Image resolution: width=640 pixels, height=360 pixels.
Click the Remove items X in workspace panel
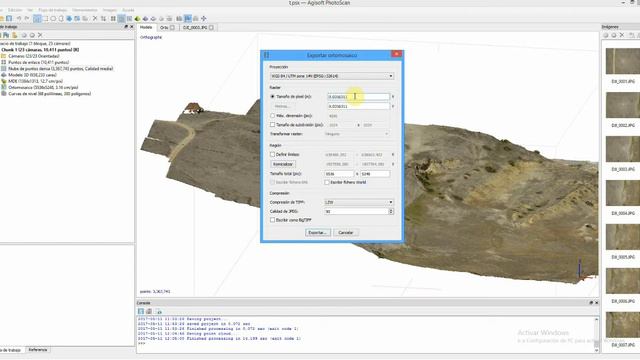coord(40,35)
